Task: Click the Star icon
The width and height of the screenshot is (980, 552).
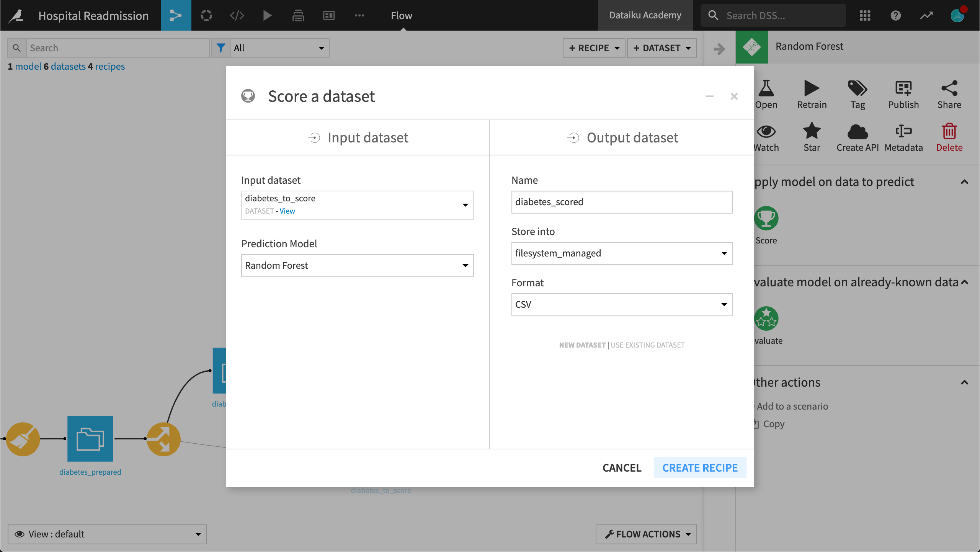Action: pyautogui.click(x=812, y=131)
